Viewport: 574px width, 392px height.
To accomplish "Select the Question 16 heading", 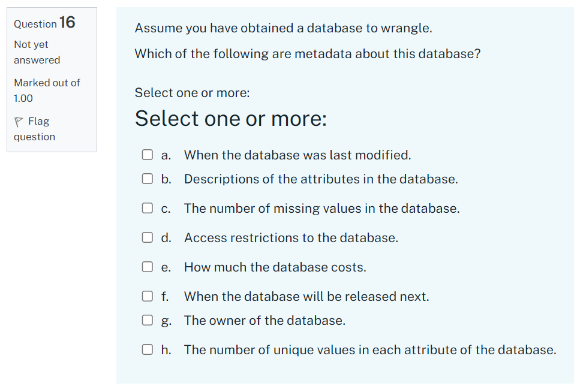I will point(44,23).
